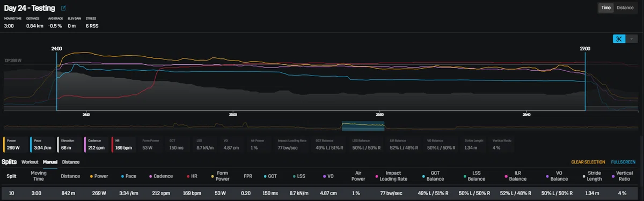Click the CP 286 W label on chart
Viewport: 644px width, 201px height.
click(x=13, y=61)
